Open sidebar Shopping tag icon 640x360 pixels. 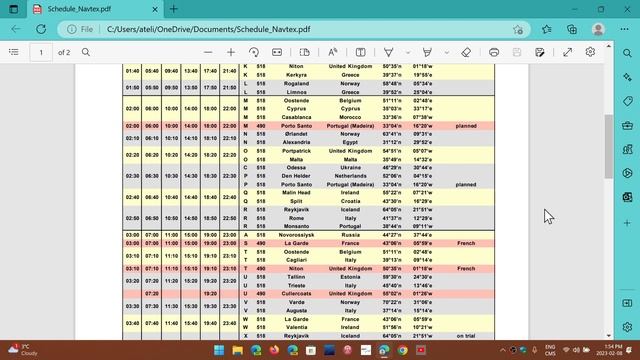[627, 101]
